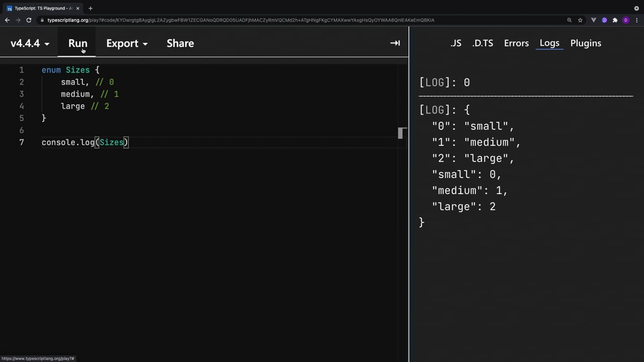Click 'Sizes' identifier on line 1
Viewport: 644px width, 362px height.
(x=77, y=70)
